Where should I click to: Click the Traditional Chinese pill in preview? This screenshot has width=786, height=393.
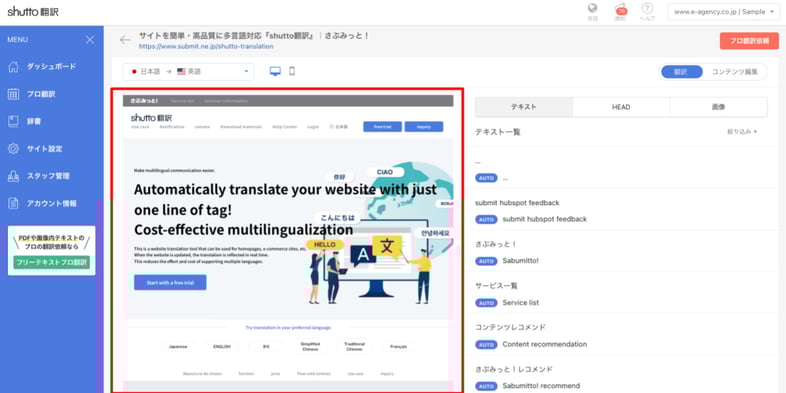(x=354, y=346)
